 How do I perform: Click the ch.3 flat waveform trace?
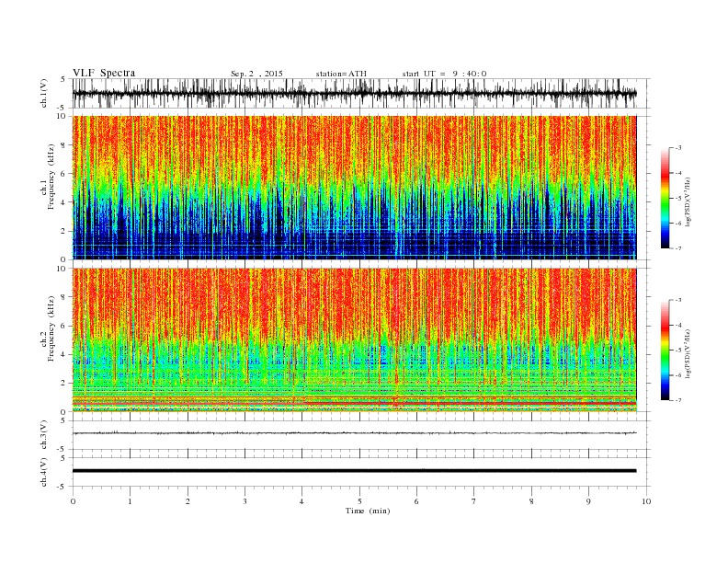354,433
